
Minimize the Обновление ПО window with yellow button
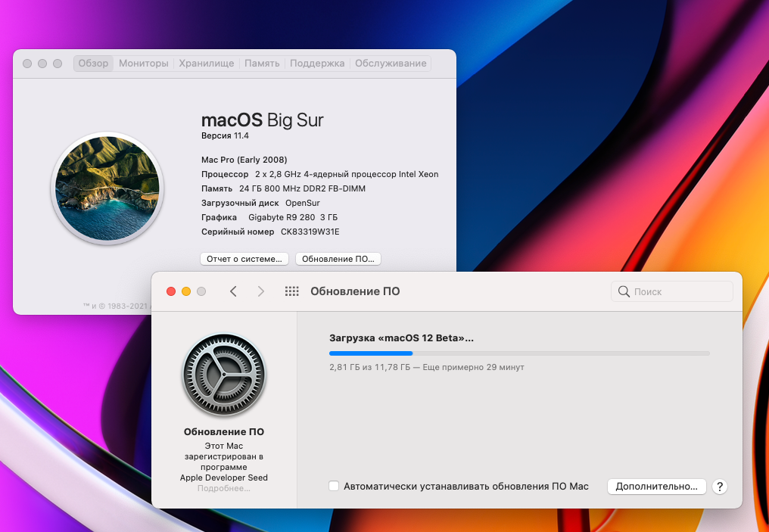coord(186,291)
